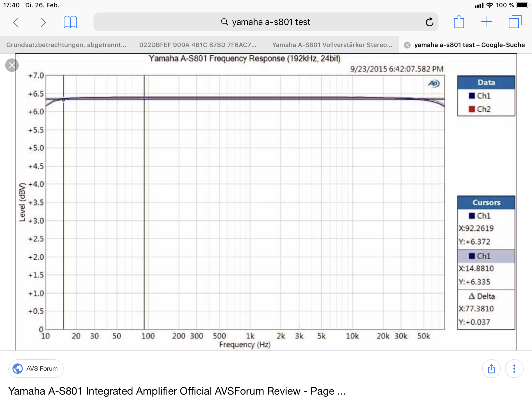532x399 pixels.
Task: Tap the frequency response graph image
Action: coord(266,202)
